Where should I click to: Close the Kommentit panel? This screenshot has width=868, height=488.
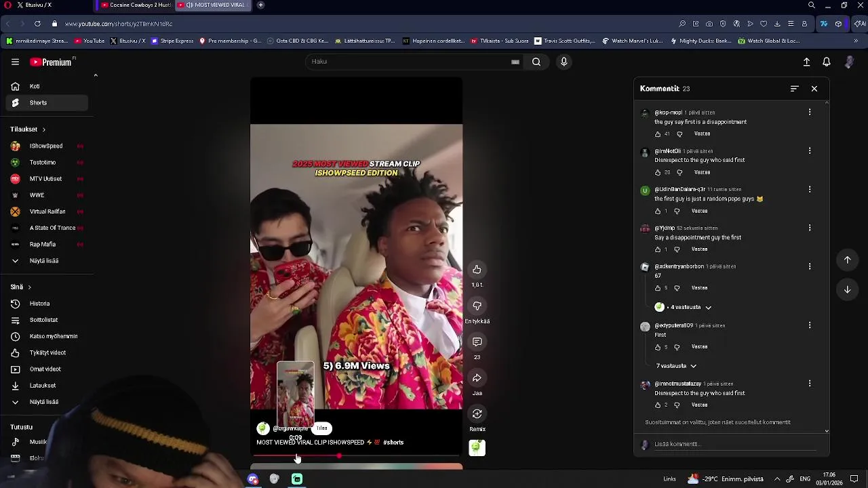(814, 89)
